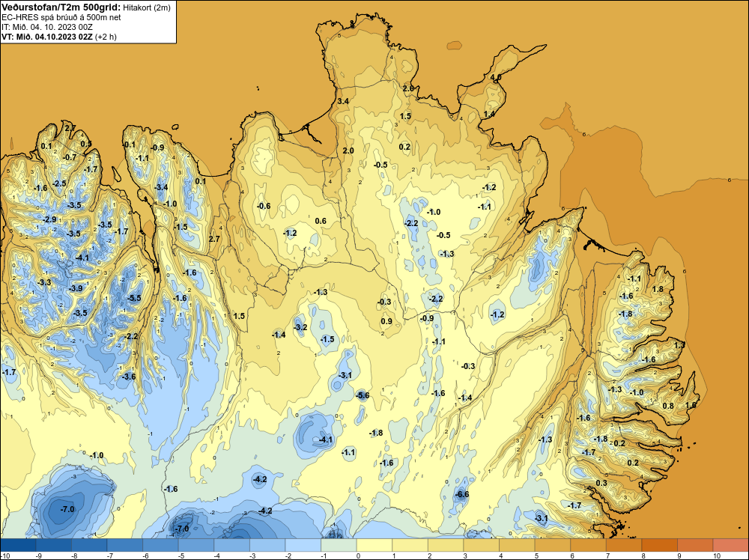Click the -5.6 temperature value on the map
Screen dimensions: 749x560
pyautogui.click(x=363, y=395)
